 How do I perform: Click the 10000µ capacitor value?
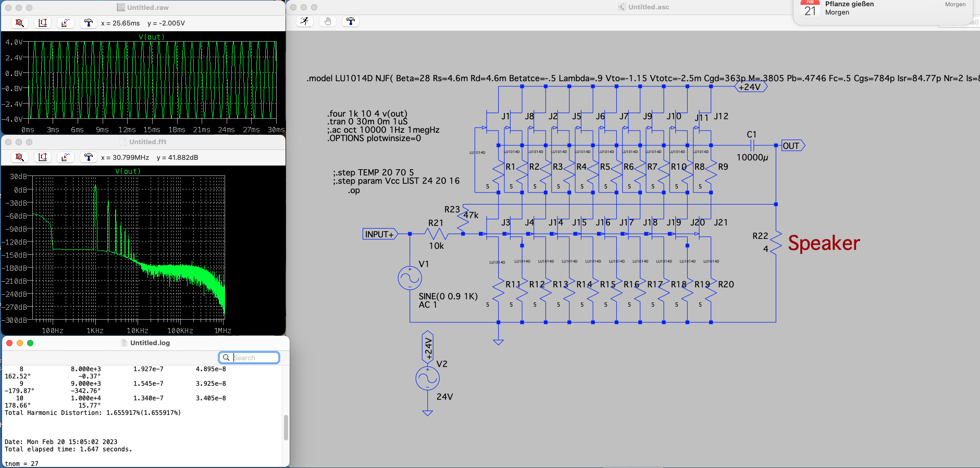coord(752,157)
